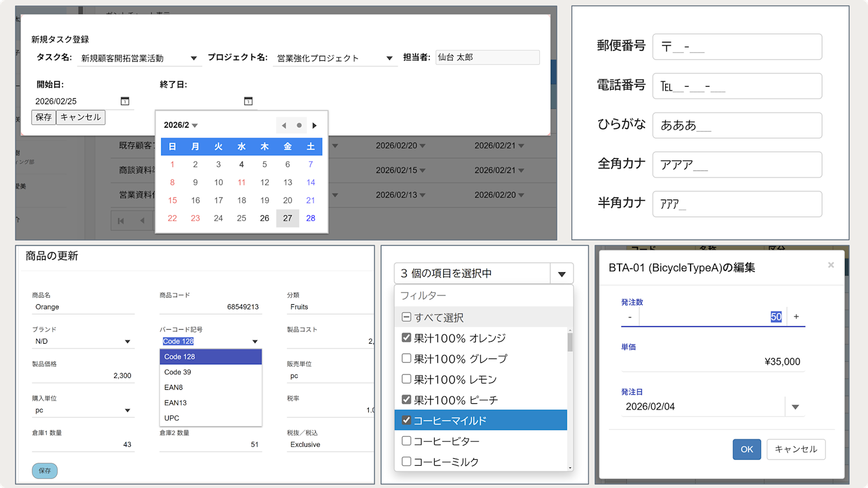Click the 郵便番号 masked input field

point(737,47)
